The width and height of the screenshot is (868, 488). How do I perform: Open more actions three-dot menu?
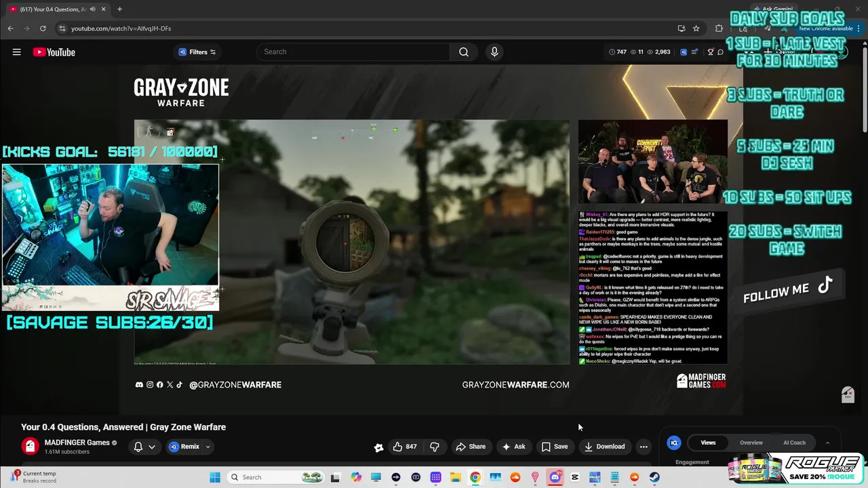[x=644, y=447]
